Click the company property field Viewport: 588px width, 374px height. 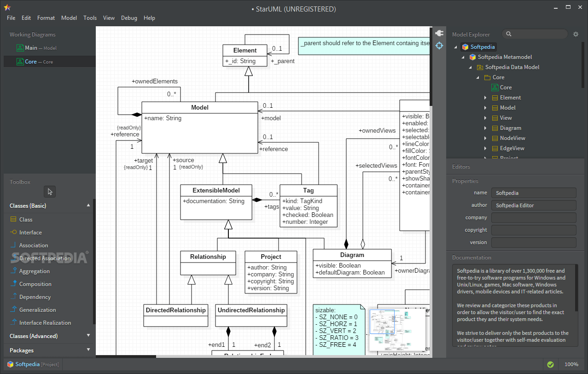coord(533,217)
